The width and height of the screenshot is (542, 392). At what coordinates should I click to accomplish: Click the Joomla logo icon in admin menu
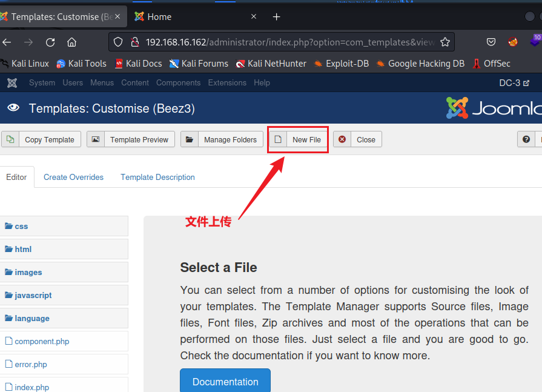coord(12,83)
